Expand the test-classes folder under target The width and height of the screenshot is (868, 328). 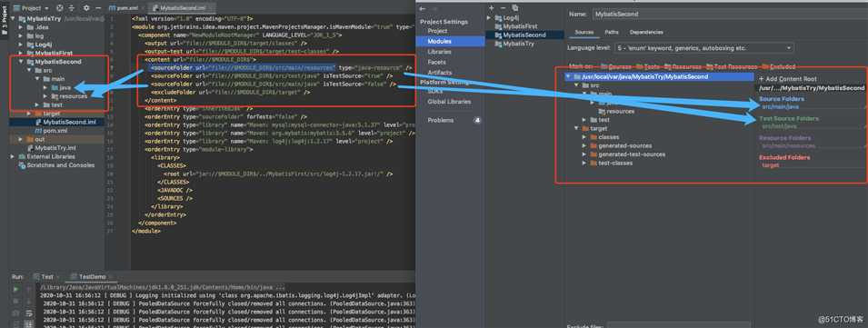click(584, 164)
